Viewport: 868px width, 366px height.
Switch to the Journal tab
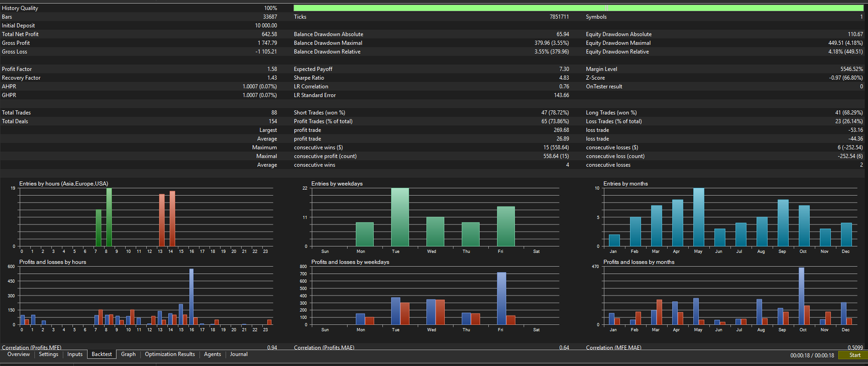239,355
